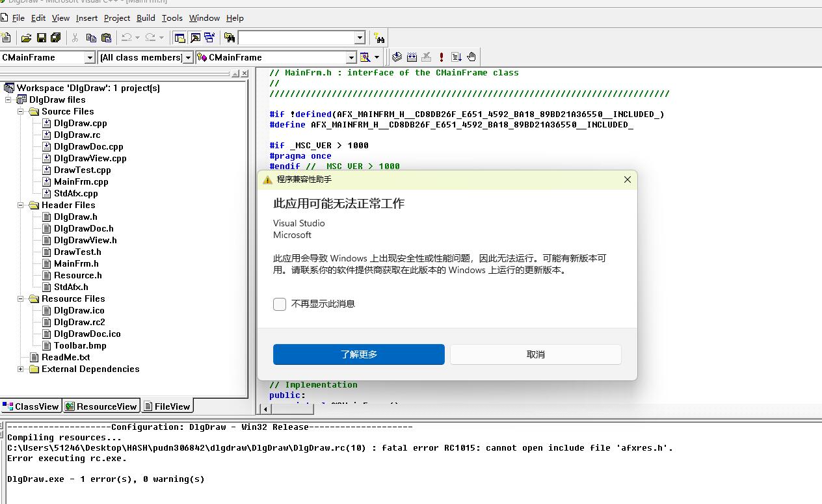
Task: Select MainFrm.cpp in Source Files
Action: point(81,181)
